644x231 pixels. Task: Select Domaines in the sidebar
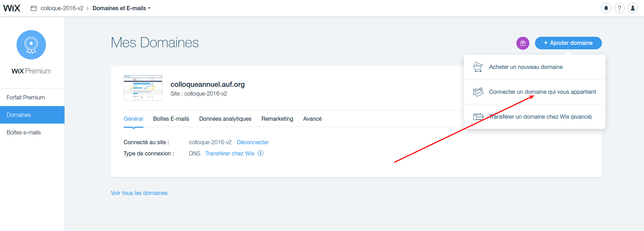tap(32, 115)
